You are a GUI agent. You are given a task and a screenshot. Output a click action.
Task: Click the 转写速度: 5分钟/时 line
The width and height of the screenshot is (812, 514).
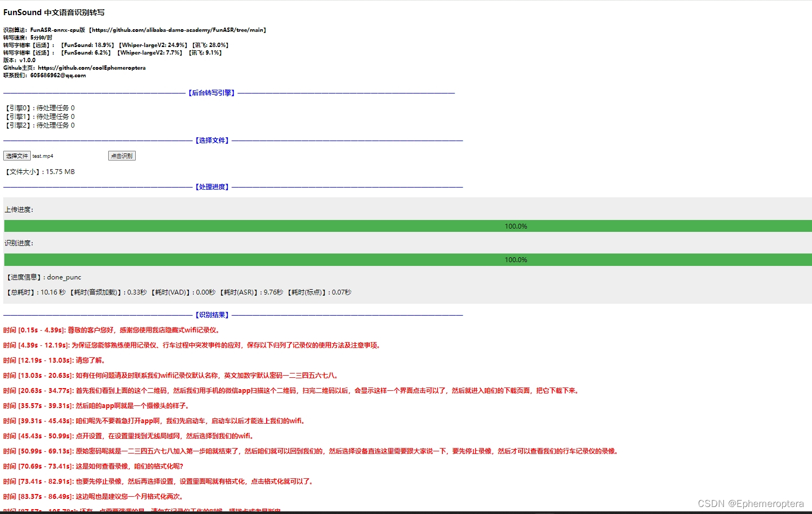28,38
